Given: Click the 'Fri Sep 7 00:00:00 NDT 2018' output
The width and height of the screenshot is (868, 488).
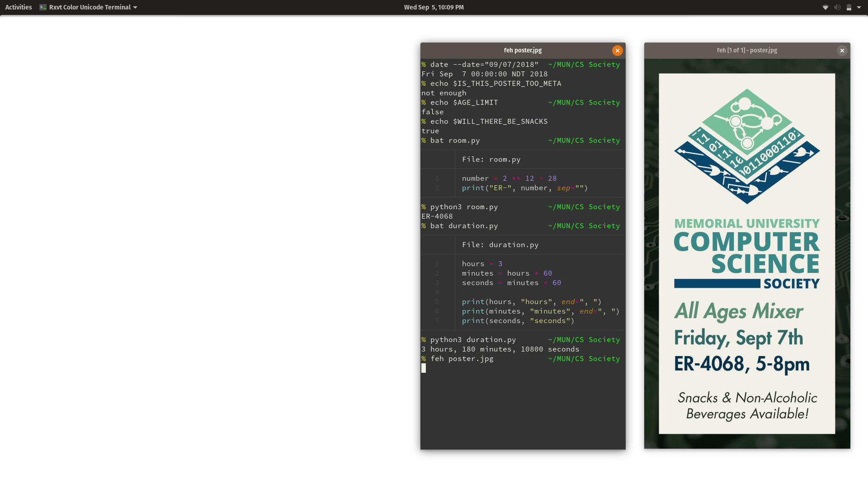Looking at the screenshot, I should pos(484,74).
